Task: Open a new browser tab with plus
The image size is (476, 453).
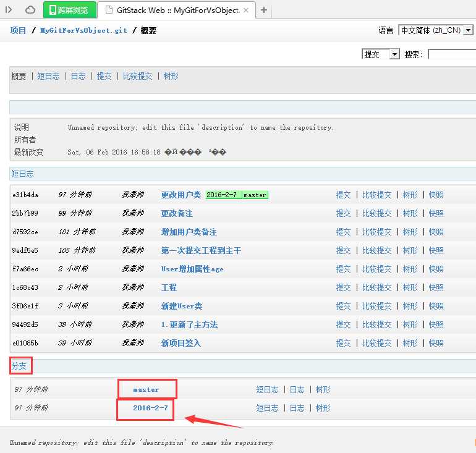Action: (264, 10)
